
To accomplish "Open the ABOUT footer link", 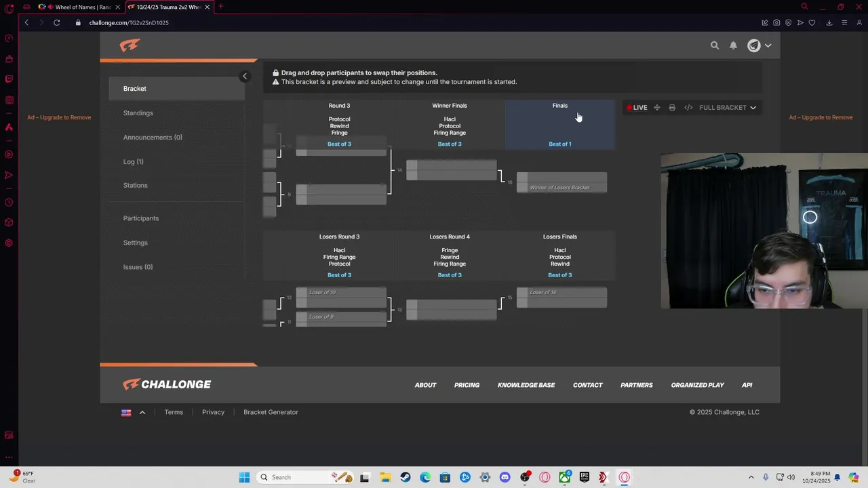I will 425,385.
